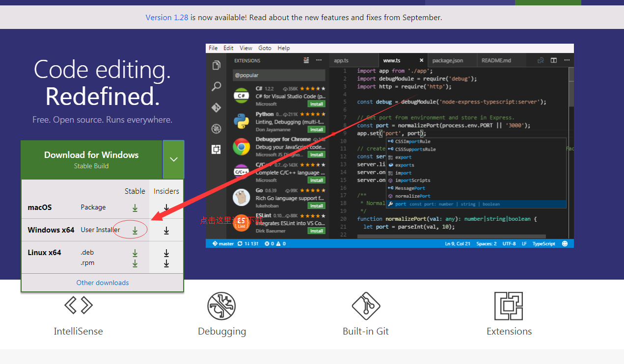Select CSSSupportsRule in the suggestion list
The image size is (624, 364).
click(476, 149)
